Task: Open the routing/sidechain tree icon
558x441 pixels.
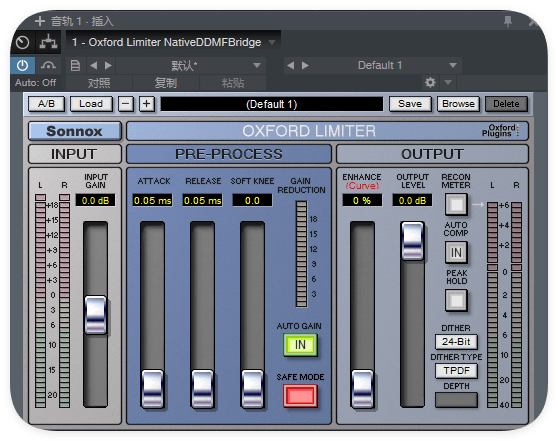Action: tap(48, 42)
